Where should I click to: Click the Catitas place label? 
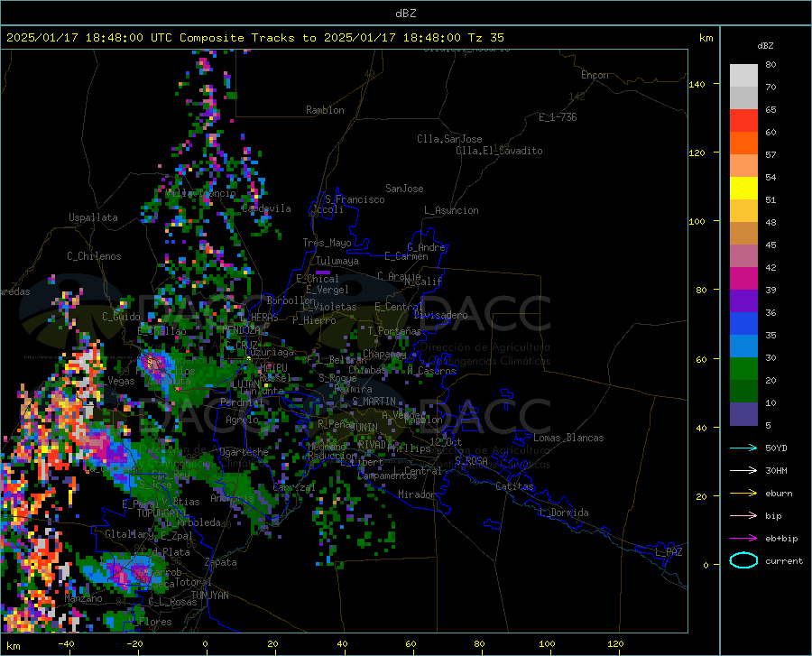(514, 486)
